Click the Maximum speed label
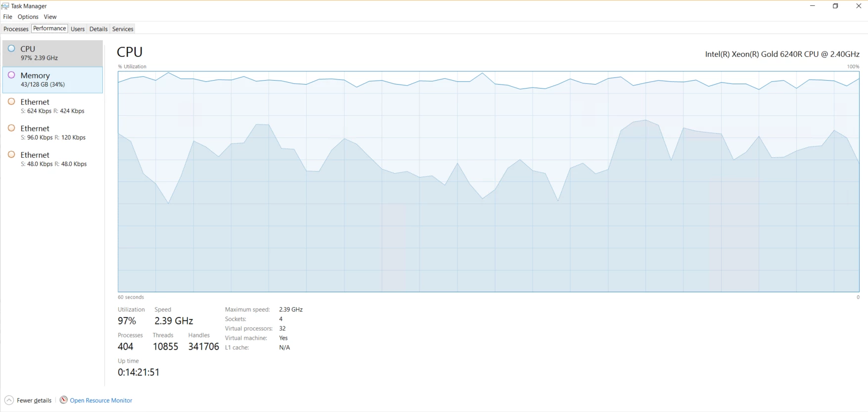The width and height of the screenshot is (868, 412). 247,310
